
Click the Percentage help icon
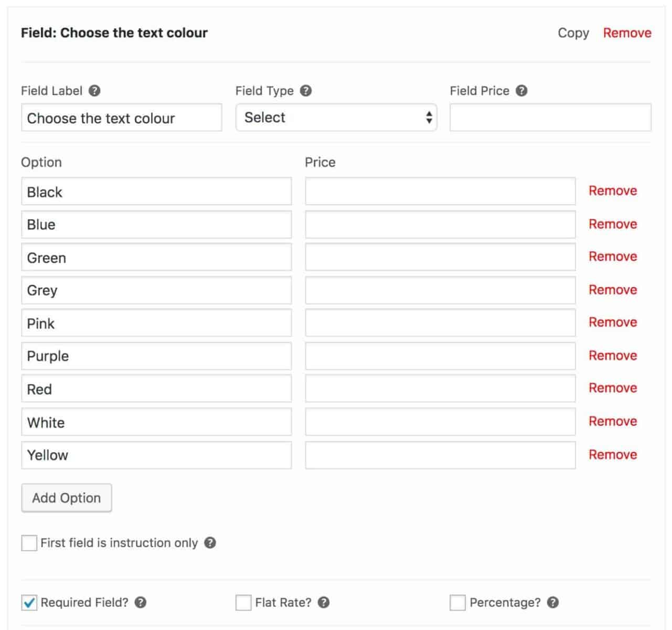point(553,603)
